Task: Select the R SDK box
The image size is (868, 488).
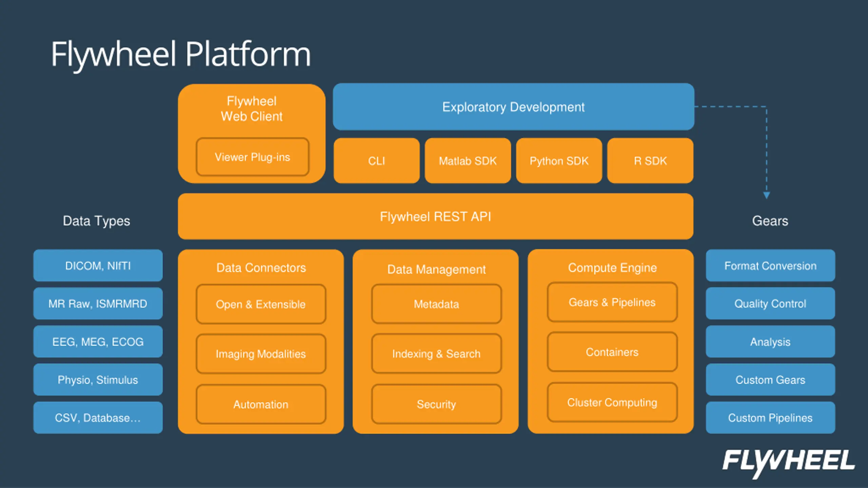Action: pyautogui.click(x=650, y=161)
